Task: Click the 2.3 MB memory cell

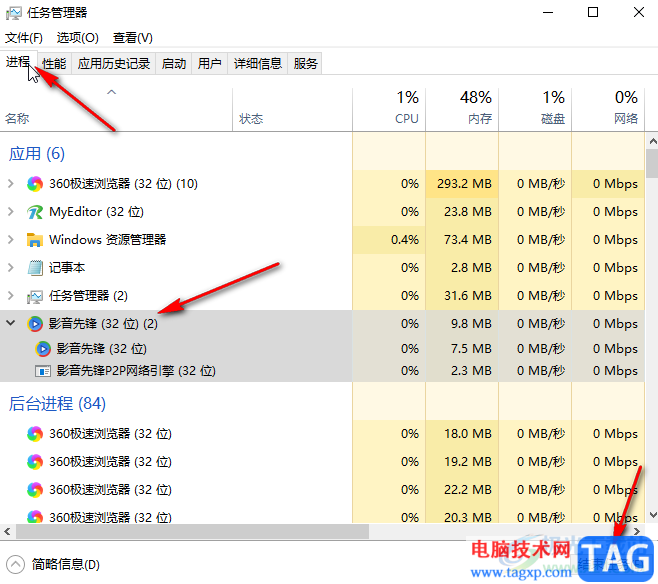Action: 462,371
